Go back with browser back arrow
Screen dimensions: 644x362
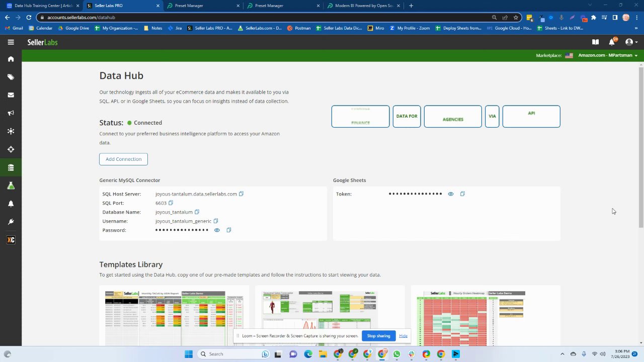7,17
